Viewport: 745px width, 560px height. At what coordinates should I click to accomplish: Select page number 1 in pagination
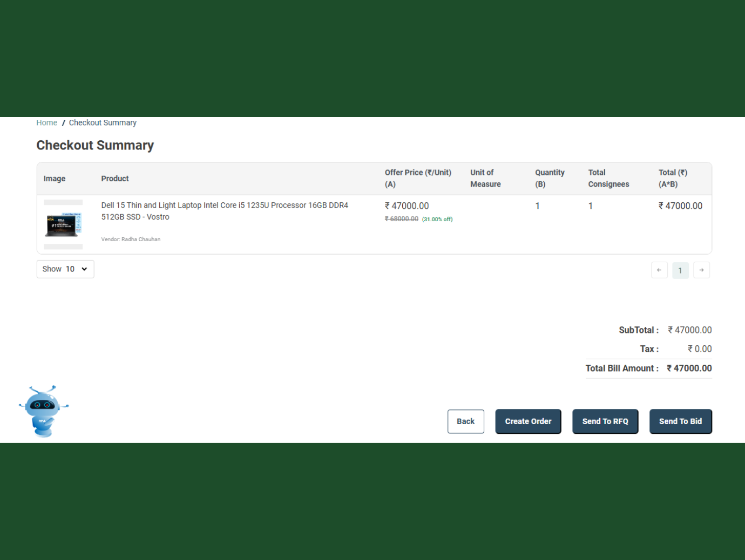click(680, 270)
